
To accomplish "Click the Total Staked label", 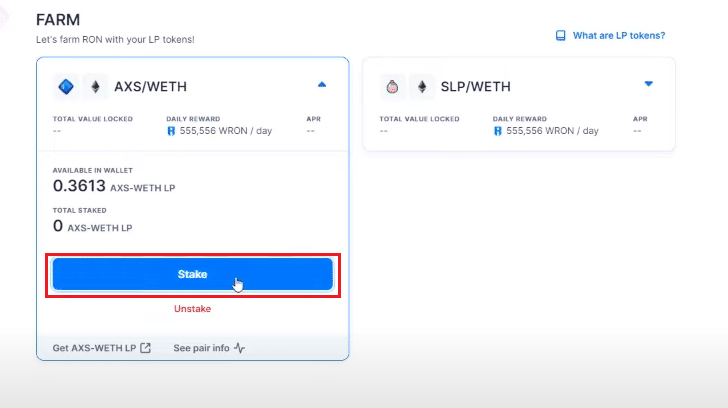I will click(x=79, y=210).
